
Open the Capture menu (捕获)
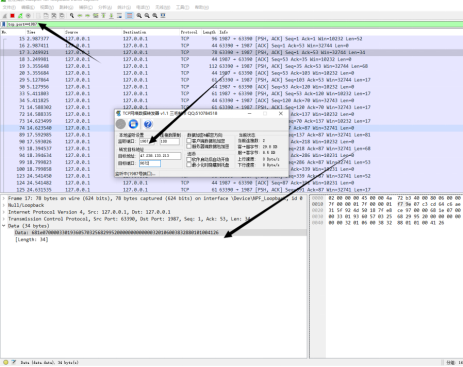point(85,7)
